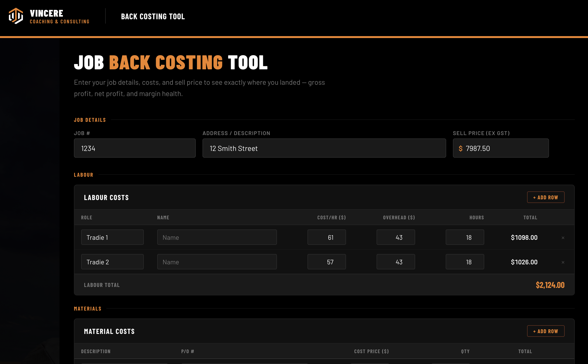This screenshot has height=364, width=588.
Task: Click the $2,124.00 labour total
Action: [x=550, y=285]
